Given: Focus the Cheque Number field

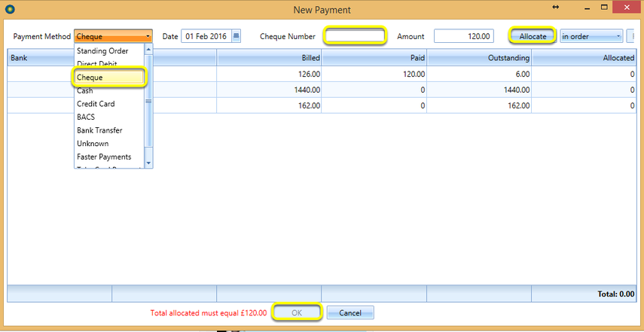Looking at the screenshot, I should coord(355,35).
